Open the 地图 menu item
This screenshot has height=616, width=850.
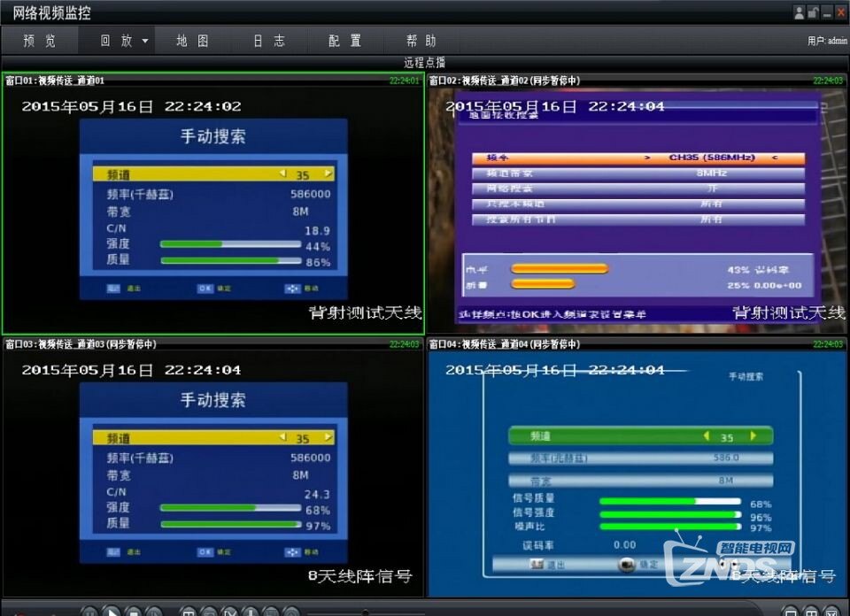pos(192,41)
